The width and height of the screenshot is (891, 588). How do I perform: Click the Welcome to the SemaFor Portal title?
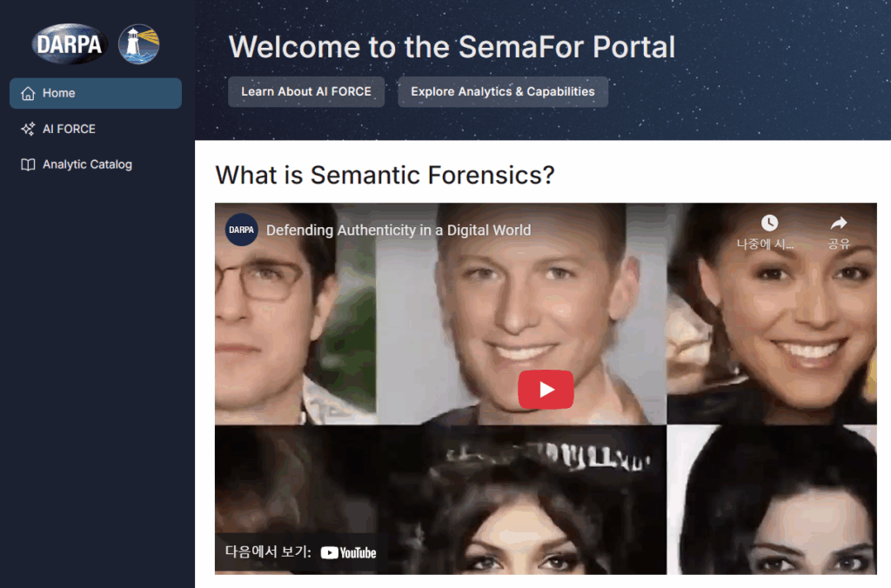(452, 47)
